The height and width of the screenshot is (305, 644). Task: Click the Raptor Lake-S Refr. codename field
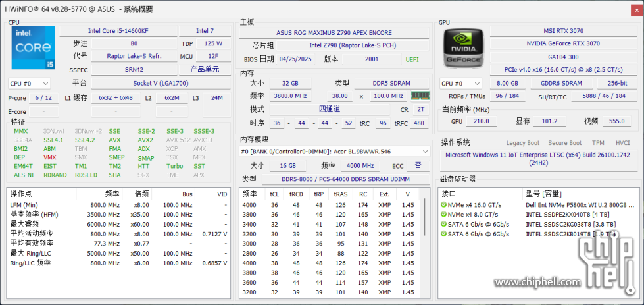click(134, 56)
